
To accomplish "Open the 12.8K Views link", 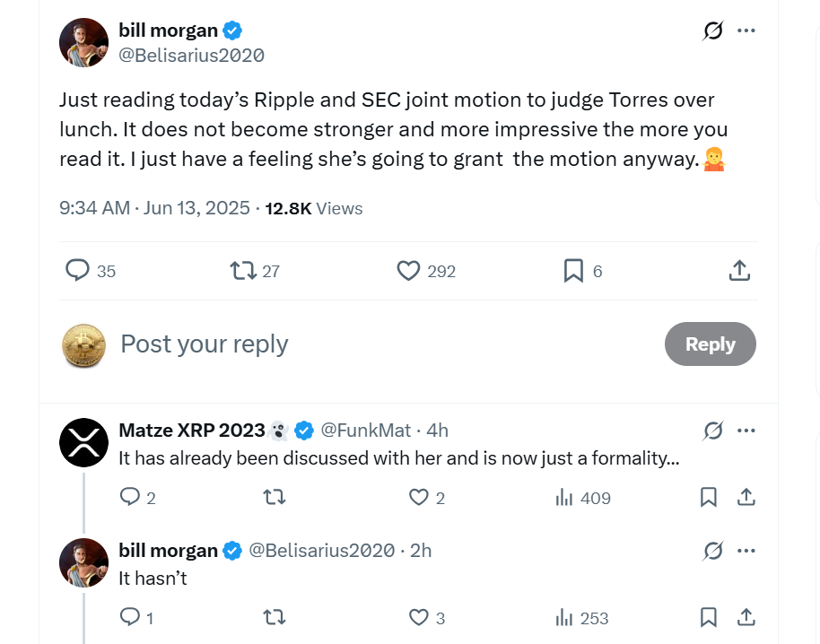I will 314,208.
